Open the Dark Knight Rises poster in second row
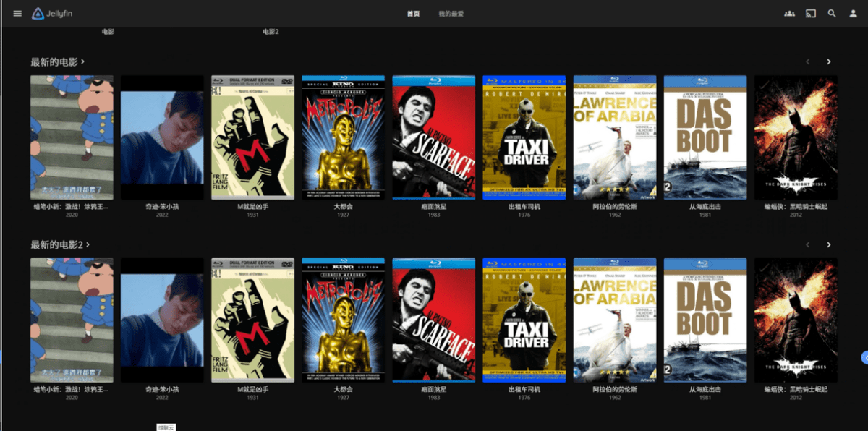This screenshot has width=868, height=431. click(x=796, y=320)
